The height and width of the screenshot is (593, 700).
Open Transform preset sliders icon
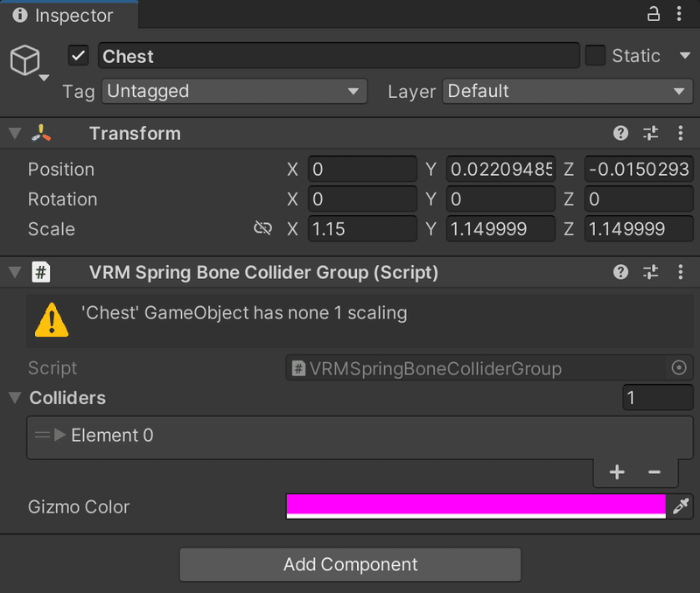[x=650, y=133]
